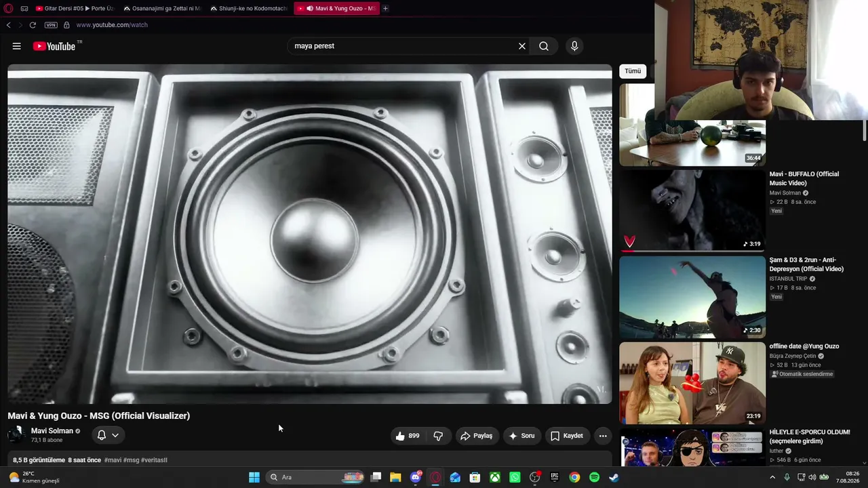Open Task View on the taskbar
This screenshot has height=488, width=868.
376,477
